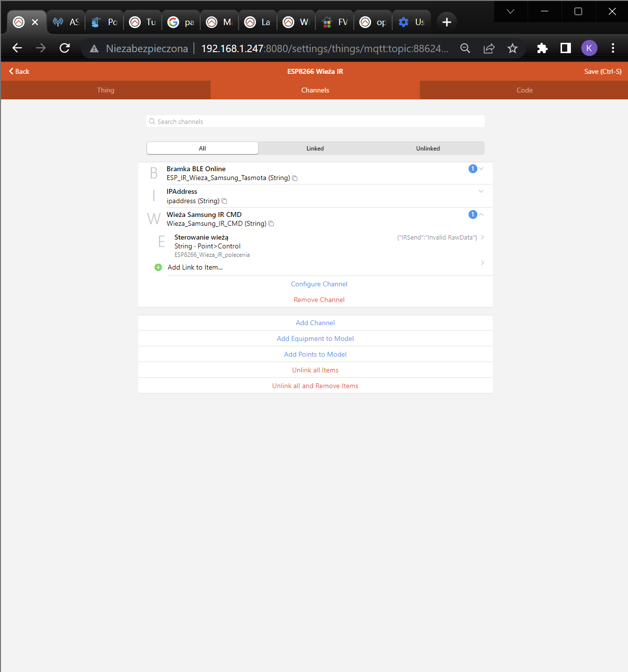Click the browser address bar URL

[x=325, y=48]
